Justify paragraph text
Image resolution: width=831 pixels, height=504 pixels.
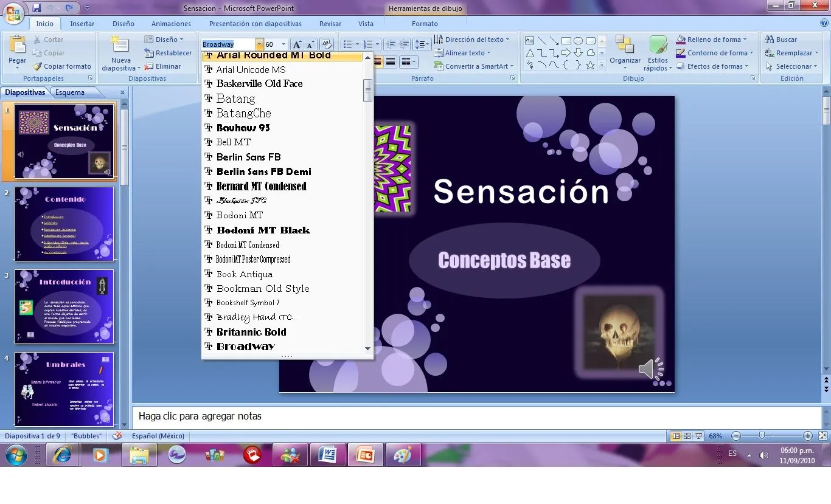391,61
